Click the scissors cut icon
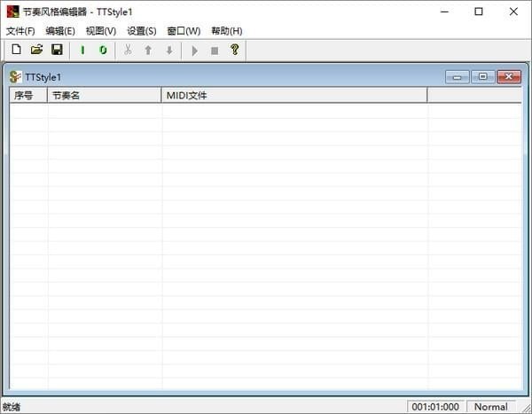 click(x=128, y=50)
